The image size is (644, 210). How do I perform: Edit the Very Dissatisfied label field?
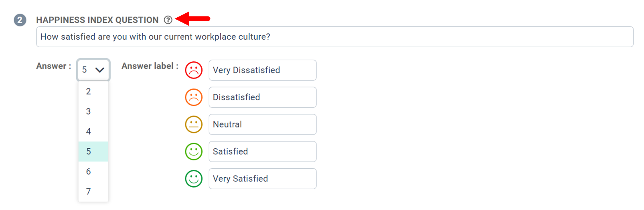click(x=262, y=70)
